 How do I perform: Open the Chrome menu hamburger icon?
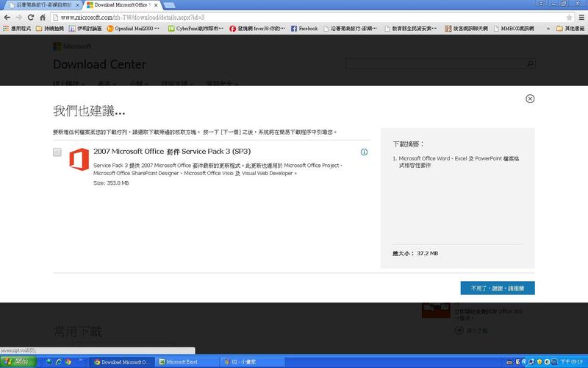point(581,17)
